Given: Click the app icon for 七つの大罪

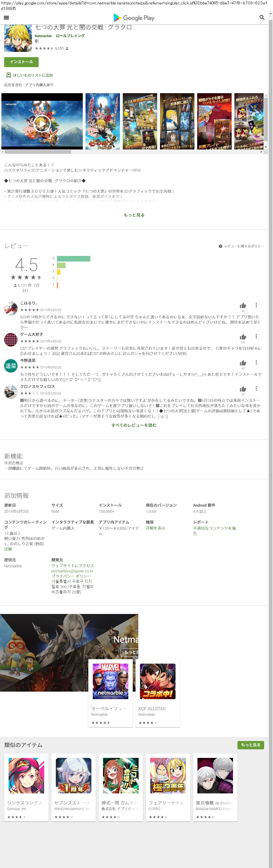Looking at the screenshot, I should [x=18, y=38].
